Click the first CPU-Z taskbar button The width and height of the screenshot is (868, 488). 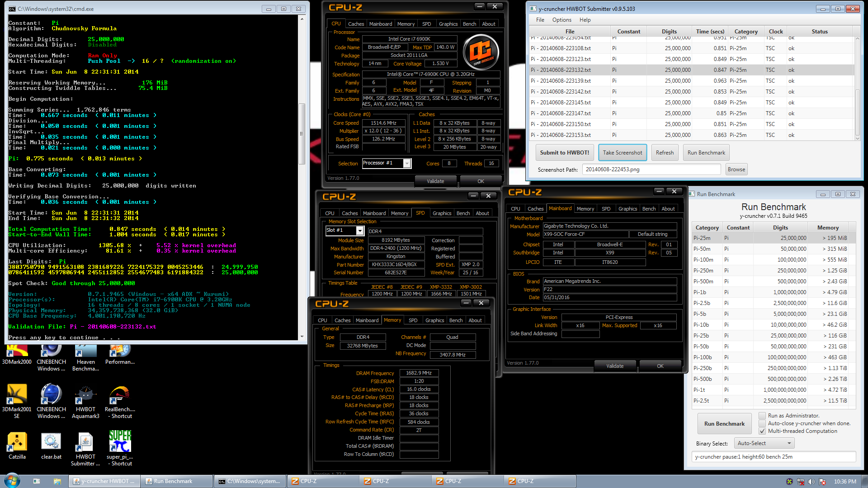[323, 481]
